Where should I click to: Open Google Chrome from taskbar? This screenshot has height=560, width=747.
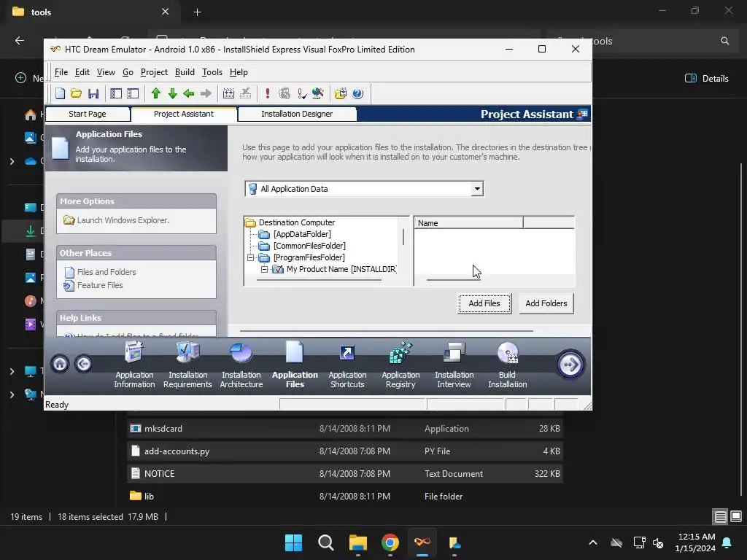click(390, 542)
